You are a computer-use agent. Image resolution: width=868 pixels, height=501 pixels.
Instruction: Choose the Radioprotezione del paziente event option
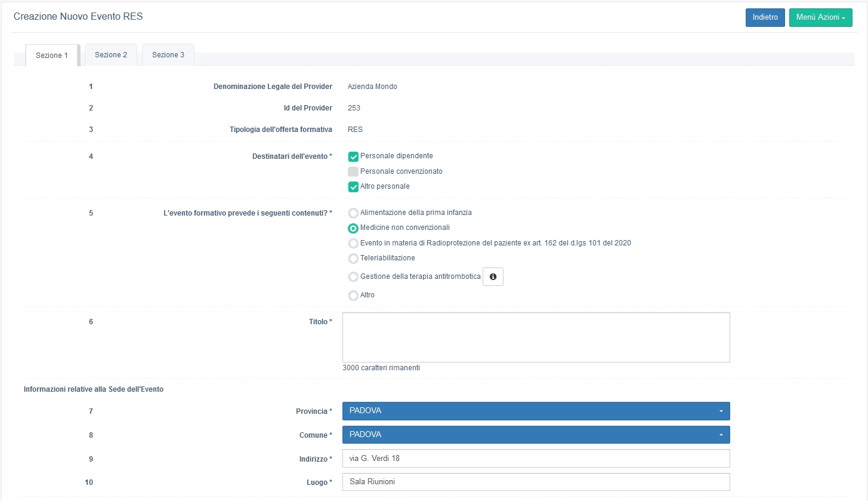click(353, 243)
